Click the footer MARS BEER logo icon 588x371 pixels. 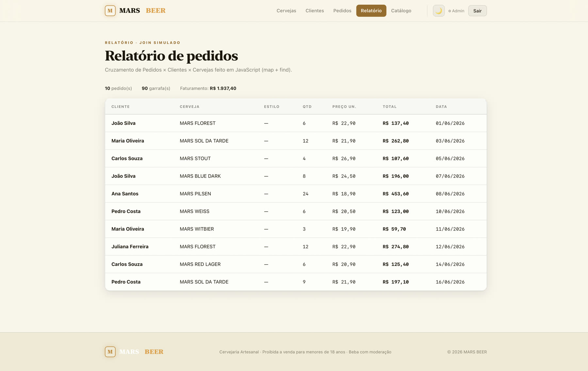pyautogui.click(x=110, y=352)
